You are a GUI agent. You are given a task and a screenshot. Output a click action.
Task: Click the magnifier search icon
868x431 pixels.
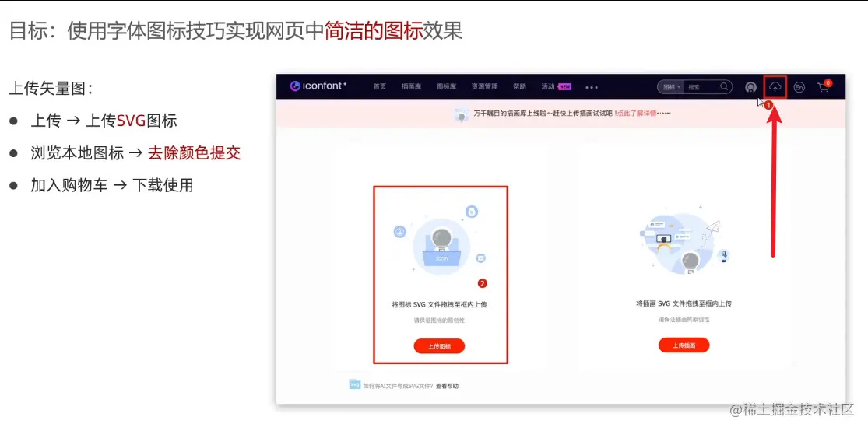[724, 87]
